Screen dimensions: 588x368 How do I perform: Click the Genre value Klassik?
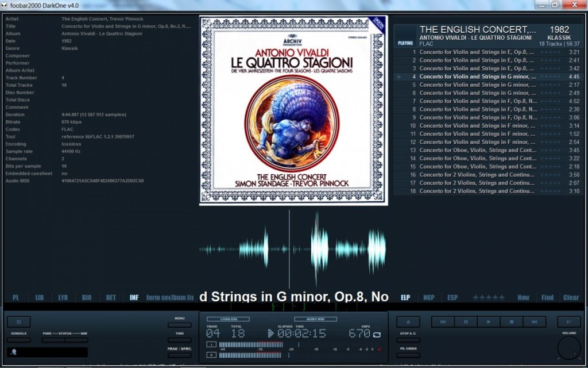(69, 48)
